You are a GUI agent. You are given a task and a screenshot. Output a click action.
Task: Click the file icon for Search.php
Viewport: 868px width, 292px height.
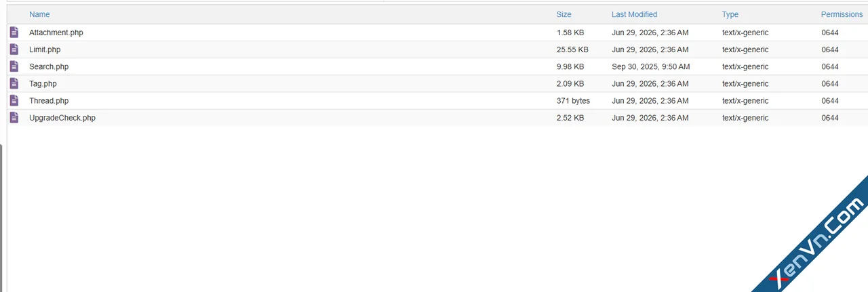tap(14, 66)
